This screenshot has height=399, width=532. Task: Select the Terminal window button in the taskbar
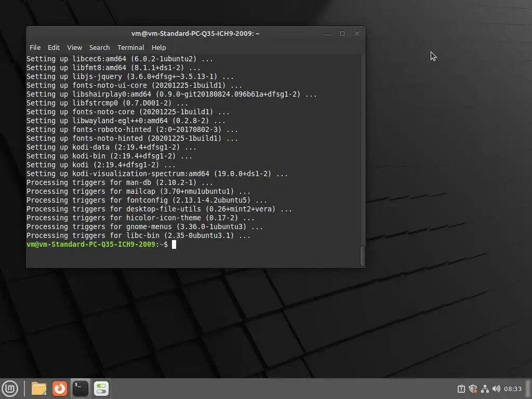point(81,389)
